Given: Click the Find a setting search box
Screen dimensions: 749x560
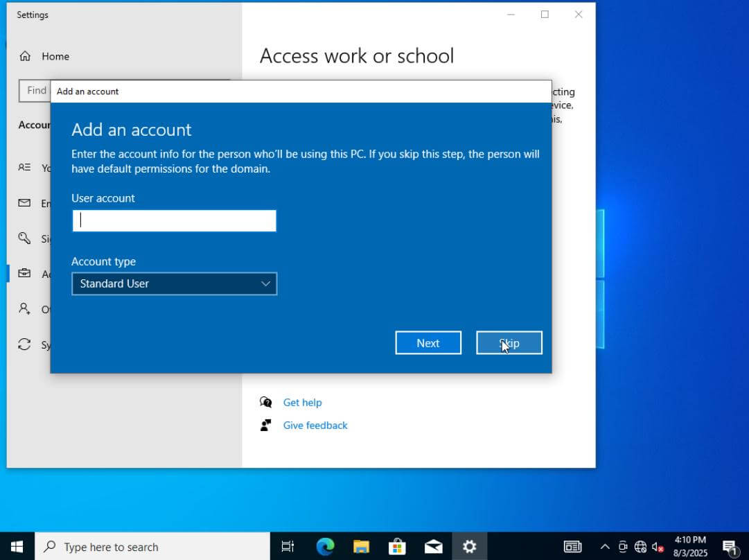Looking at the screenshot, I should 35,90.
